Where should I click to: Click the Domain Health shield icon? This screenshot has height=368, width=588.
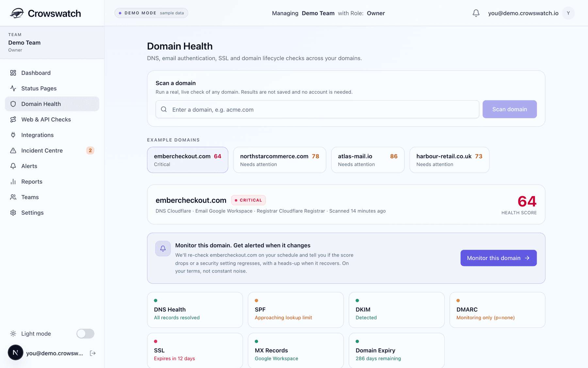click(x=13, y=104)
